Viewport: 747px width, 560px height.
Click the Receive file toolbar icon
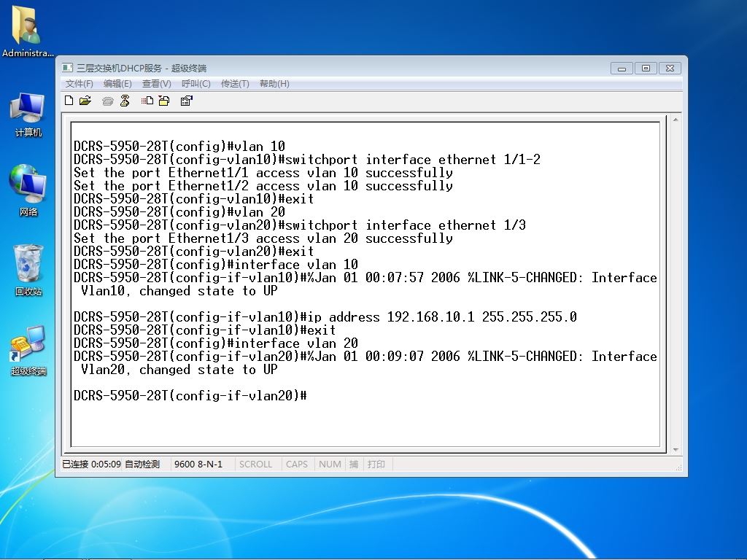pos(164,101)
